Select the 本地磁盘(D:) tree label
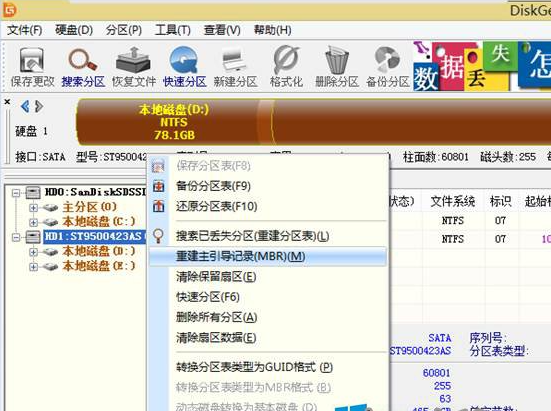 (x=99, y=251)
